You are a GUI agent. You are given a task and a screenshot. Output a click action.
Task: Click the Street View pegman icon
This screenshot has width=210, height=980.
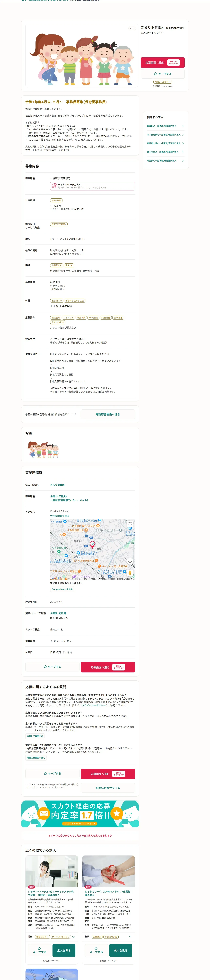click(130, 573)
